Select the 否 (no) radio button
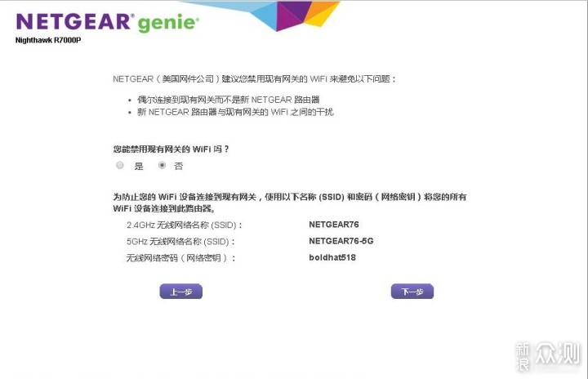The image size is (588, 379). click(162, 165)
